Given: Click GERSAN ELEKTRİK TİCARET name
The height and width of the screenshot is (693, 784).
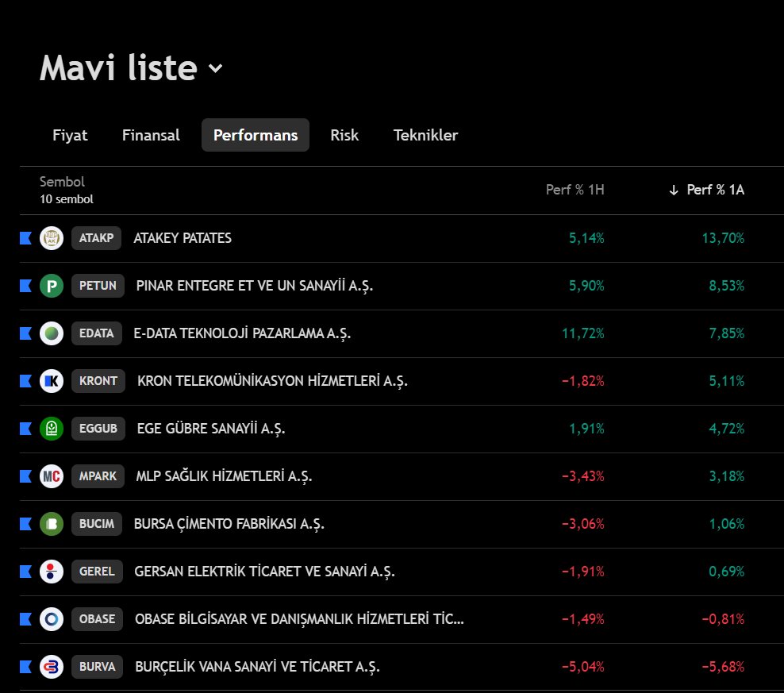Looking at the screenshot, I should [264, 572].
